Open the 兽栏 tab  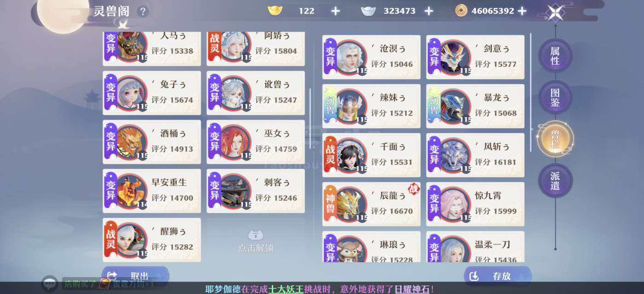555,139
